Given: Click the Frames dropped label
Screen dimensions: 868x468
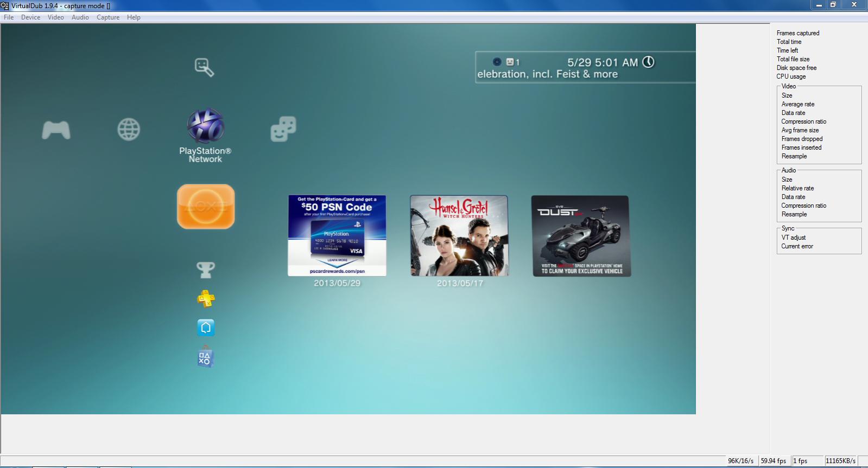Looking at the screenshot, I should (x=802, y=139).
